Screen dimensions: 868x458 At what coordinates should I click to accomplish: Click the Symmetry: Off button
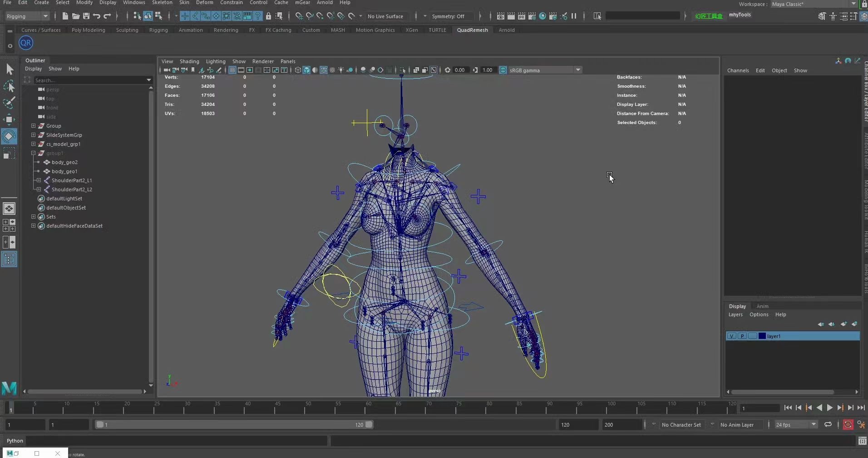448,16
